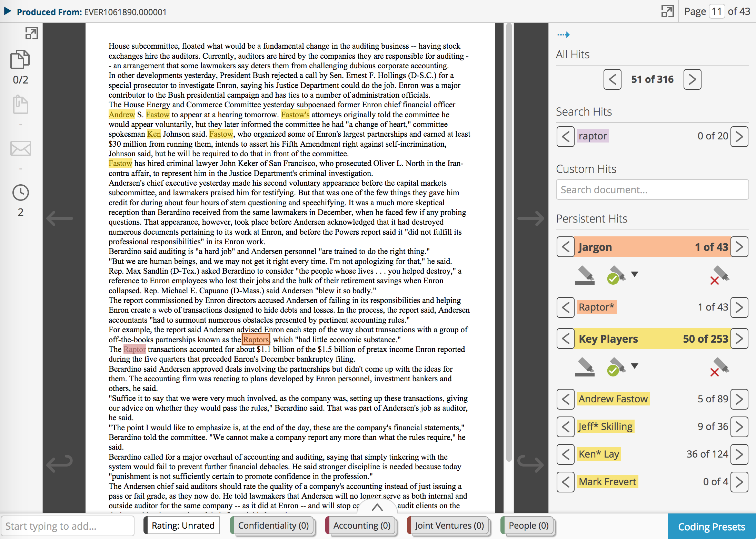Expand the Produced From header triangle
This screenshot has height=539, width=756.
(8, 11)
